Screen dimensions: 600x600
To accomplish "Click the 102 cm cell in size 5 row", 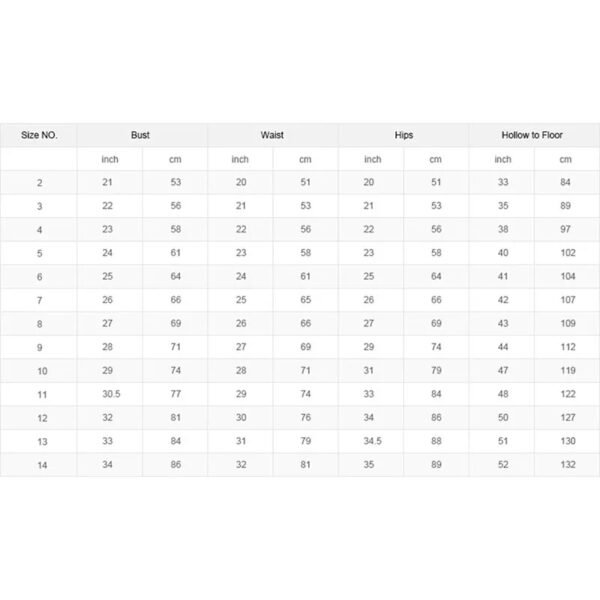I will (568, 253).
